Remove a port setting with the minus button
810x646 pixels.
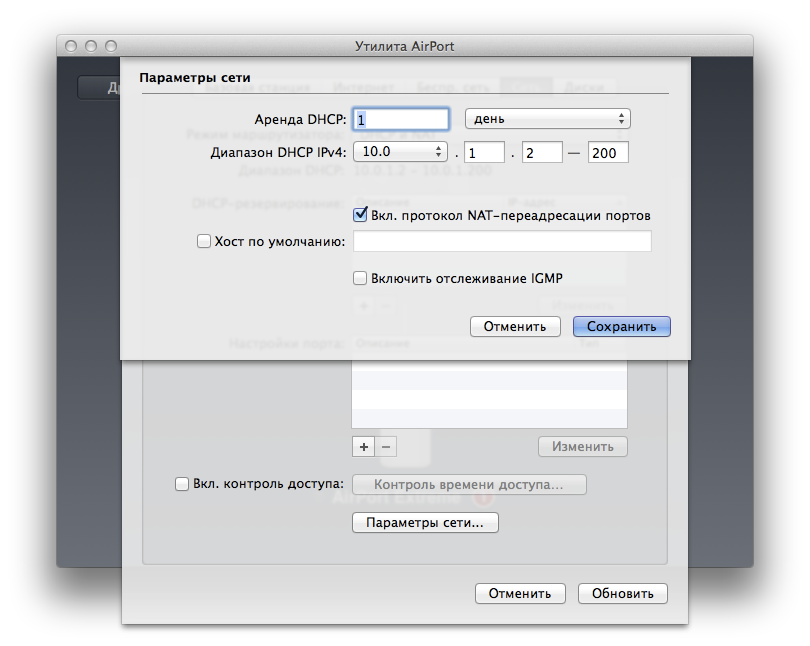(386, 447)
